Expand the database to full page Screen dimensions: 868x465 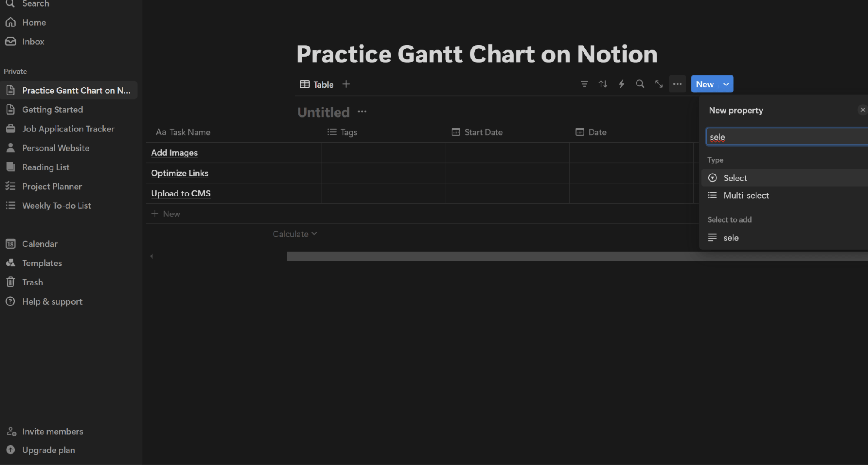click(x=658, y=84)
